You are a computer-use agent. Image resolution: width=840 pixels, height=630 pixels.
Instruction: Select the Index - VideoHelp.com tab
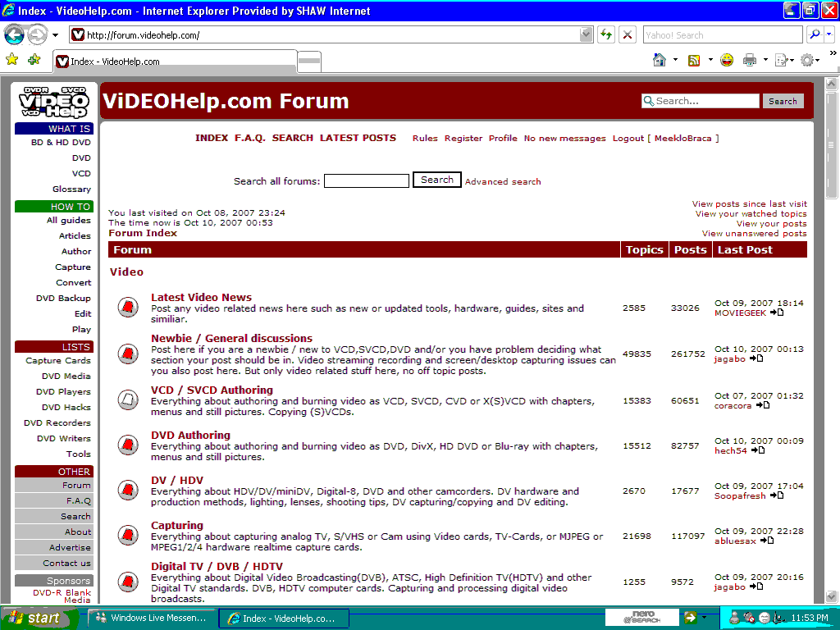175,61
